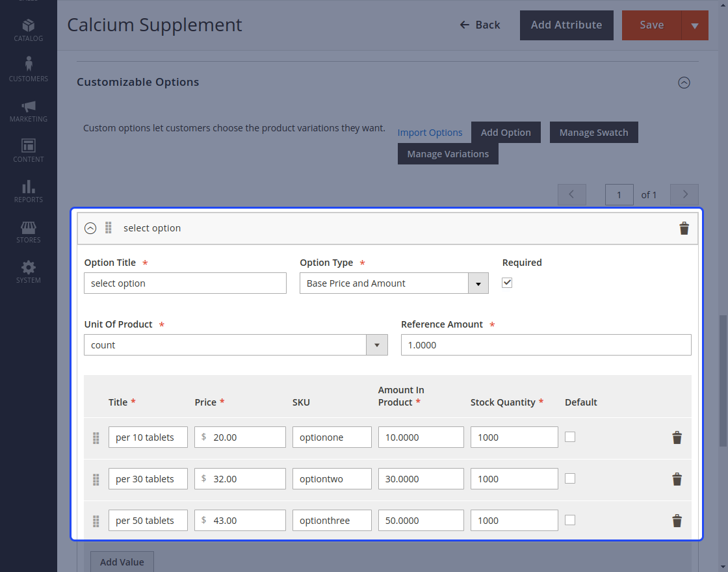
Task: Click drag handle of per 30 tablets row
Action: (96, 480)
